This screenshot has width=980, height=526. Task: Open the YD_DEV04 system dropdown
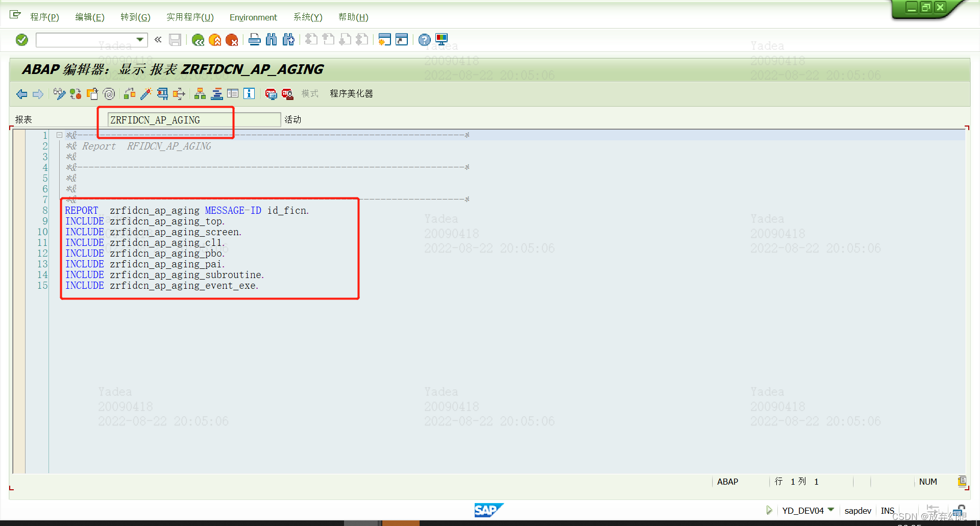(831, 510)
